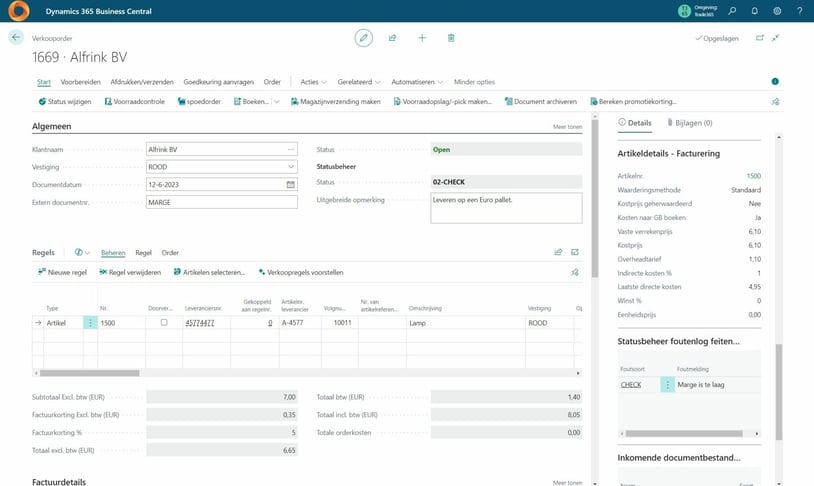
Task: Click the Klantnaam input field
Action: pos(222,150)
